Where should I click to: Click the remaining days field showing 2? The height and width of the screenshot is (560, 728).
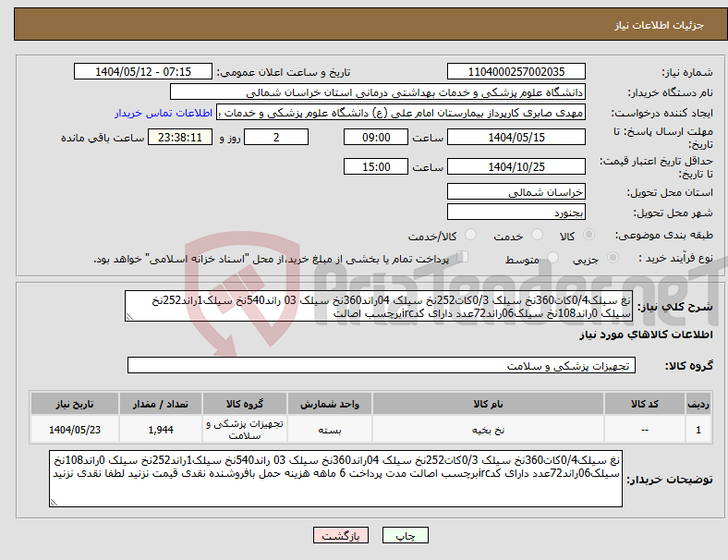pos(276,137)
